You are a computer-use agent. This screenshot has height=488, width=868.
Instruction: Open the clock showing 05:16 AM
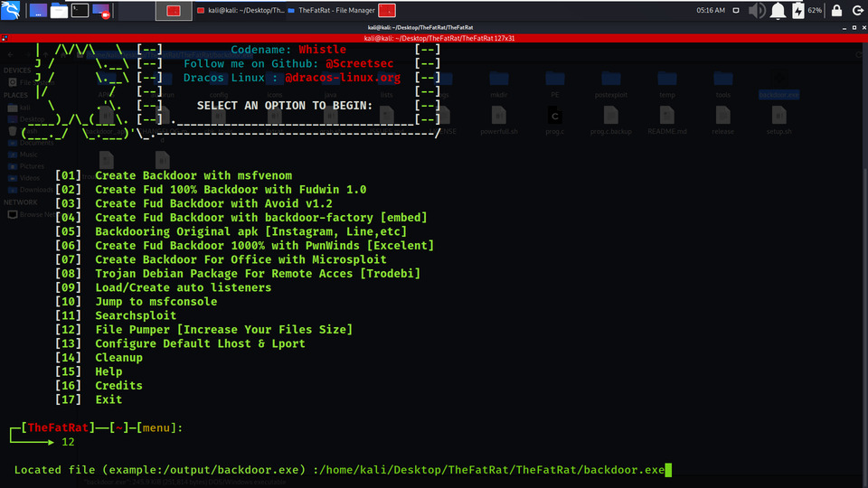pos(711,11)
